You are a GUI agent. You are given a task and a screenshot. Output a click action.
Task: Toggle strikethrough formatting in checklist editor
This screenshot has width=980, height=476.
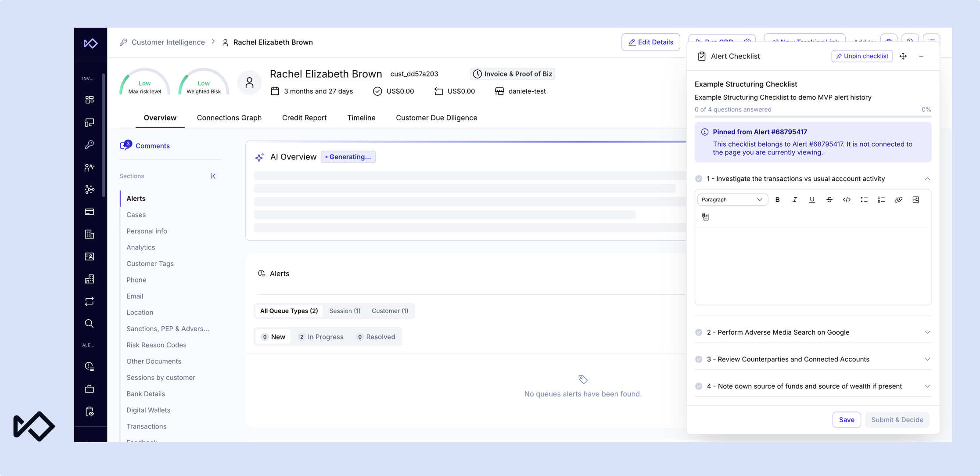pos(829,199)
